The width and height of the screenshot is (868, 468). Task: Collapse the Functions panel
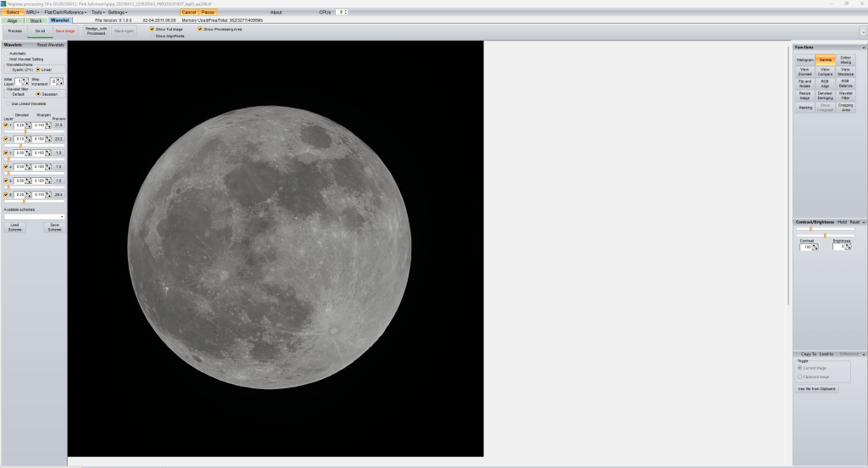pos(862,47)
